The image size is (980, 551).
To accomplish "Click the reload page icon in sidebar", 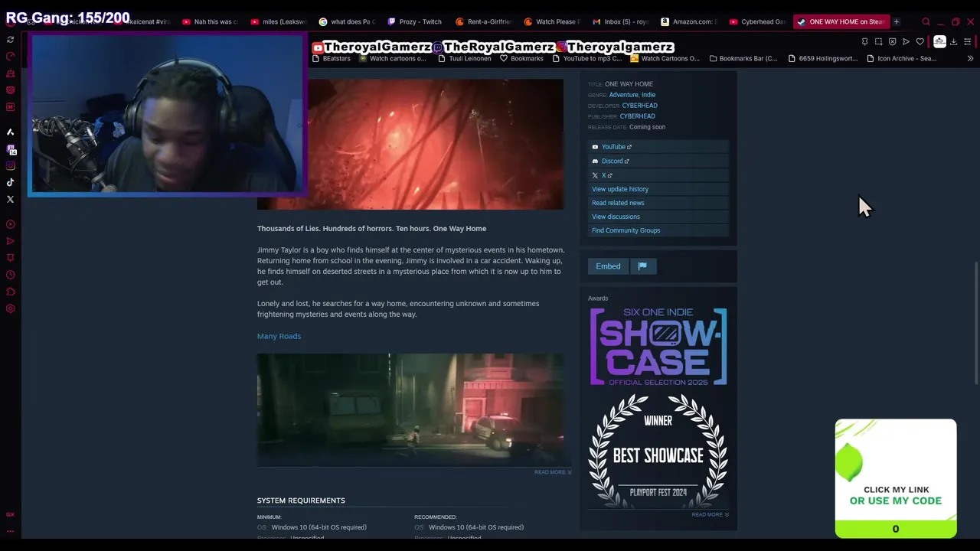I will (x=10, y=39).
